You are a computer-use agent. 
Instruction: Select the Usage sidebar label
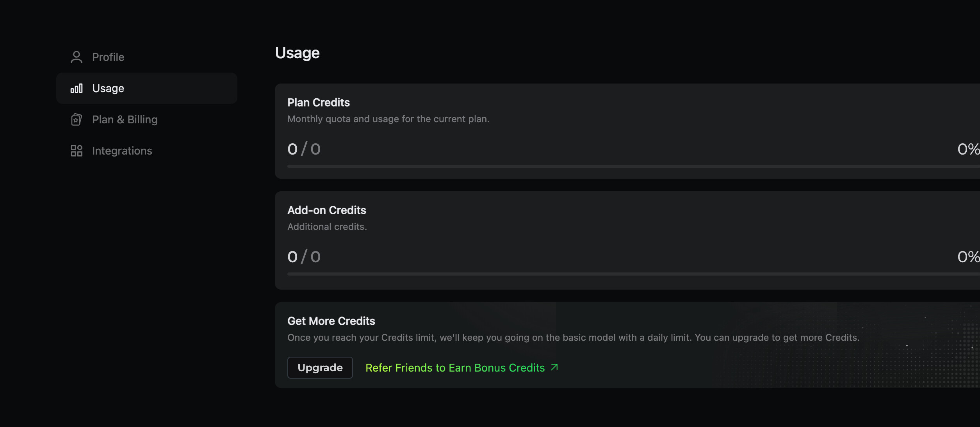tap(108, 88)
